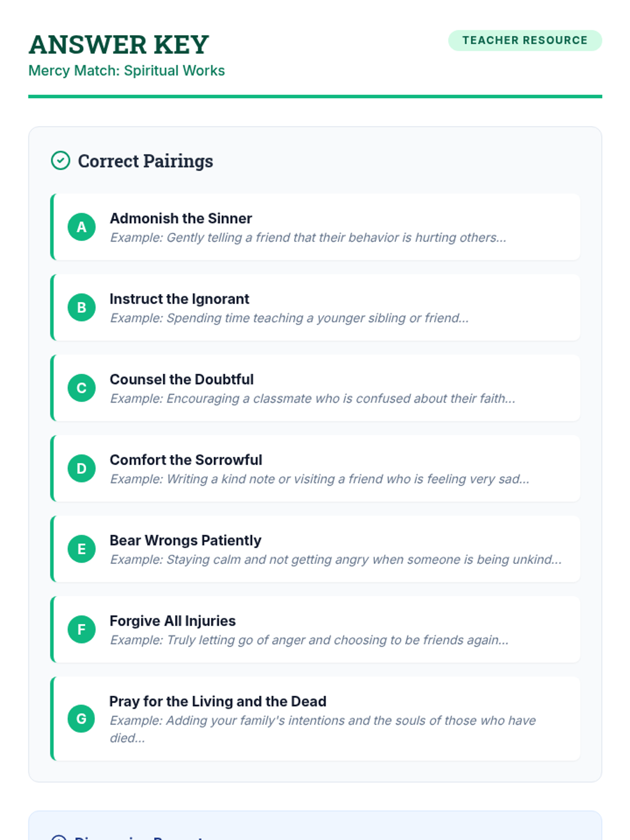
Task: Click the Forgive All Injuries example text
Action: click(x=309, y=640)
